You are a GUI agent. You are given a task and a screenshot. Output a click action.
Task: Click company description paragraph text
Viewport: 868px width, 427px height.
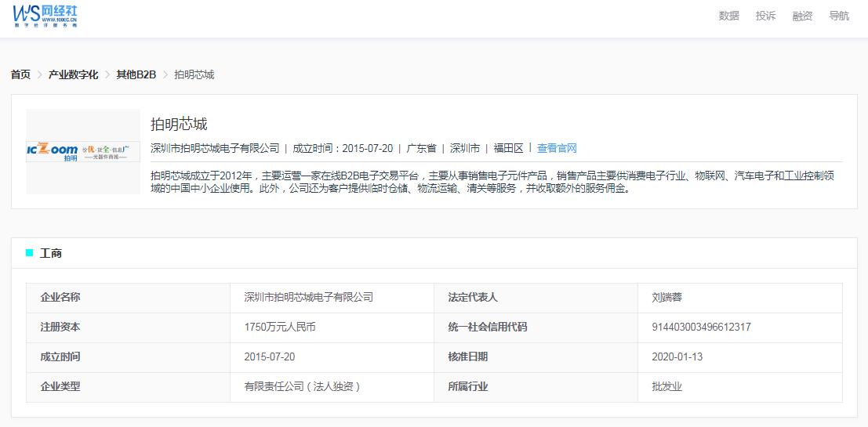[492, 183]
